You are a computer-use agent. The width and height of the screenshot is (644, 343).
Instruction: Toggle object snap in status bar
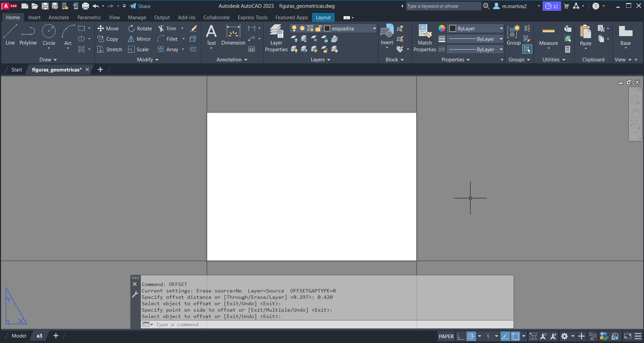[515, 336]
